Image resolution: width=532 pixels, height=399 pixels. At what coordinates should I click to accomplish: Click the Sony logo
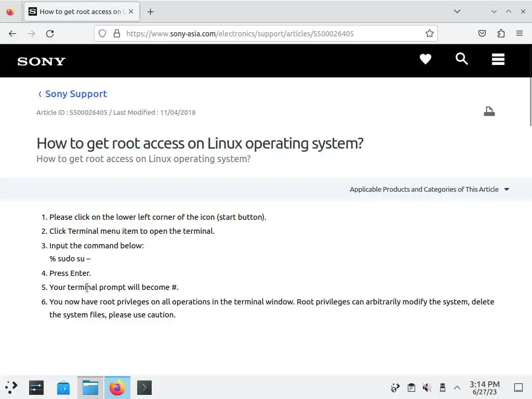[x=42, y=61]
